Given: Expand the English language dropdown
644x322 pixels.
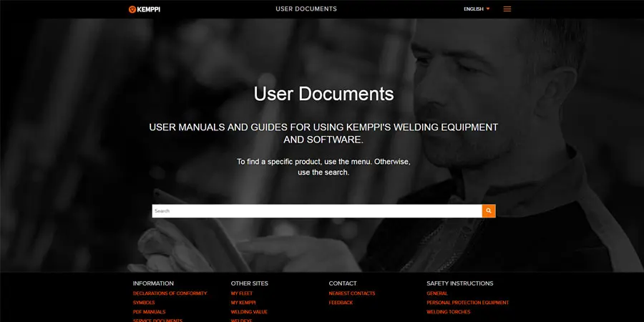Looking at the screenshot, I should coord(477,9).
